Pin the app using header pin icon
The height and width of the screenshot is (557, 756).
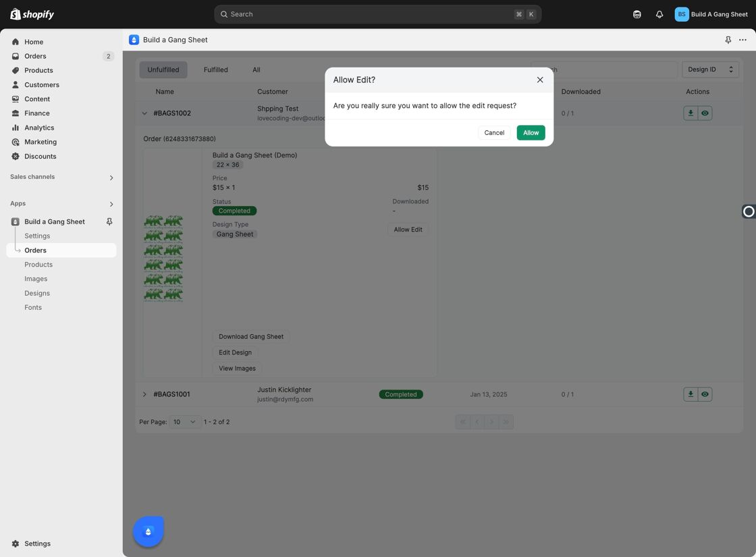[x=728, y=40]
